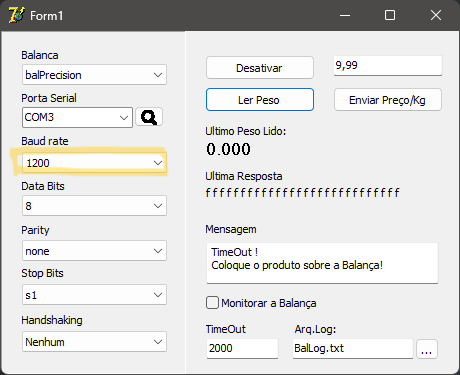The width and height of the screenshot is (460, 375).
Task: Click inside the Mensagem text box
Action: [322, 263]
